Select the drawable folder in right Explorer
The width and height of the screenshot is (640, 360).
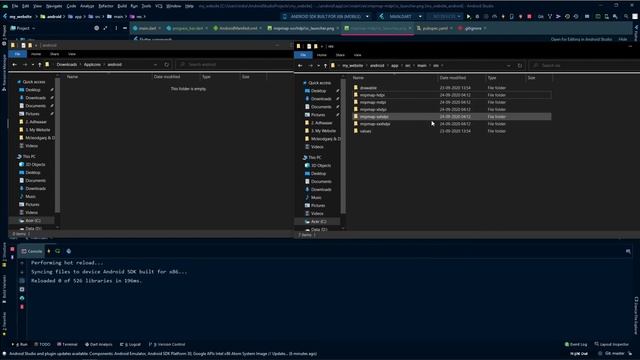[x=452, y=88]
